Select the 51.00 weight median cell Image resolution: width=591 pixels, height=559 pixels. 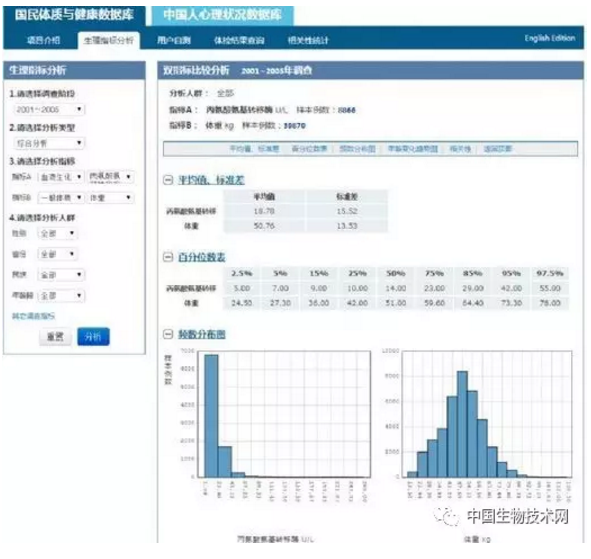[x=396, y=303]
